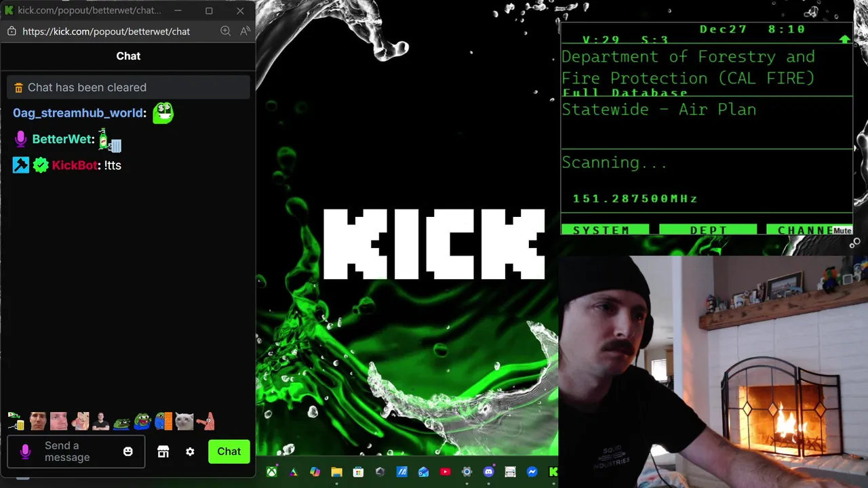This screenshot has width=868, height=488.
Task: Open the emoji picker in message box
Action: [x=127, y=451]
